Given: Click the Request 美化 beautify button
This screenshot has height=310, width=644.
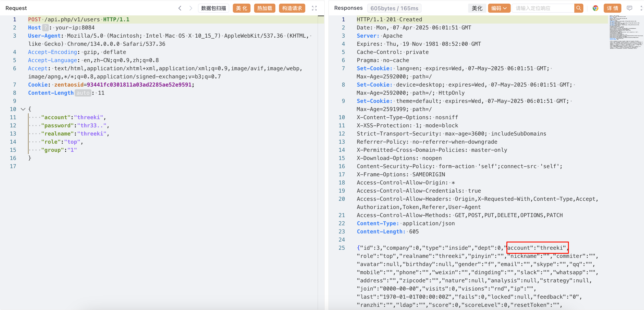Looking at the screenshot, I should pos(241,8).
